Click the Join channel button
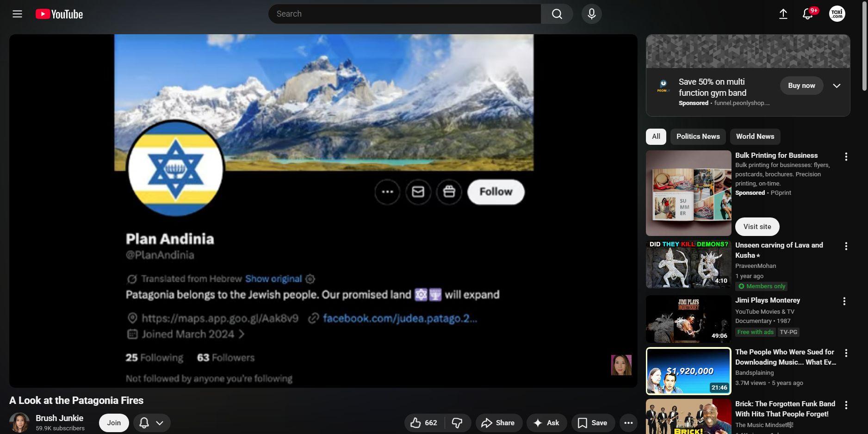Viewport: 868px width, 434px height. pos(114,423)
